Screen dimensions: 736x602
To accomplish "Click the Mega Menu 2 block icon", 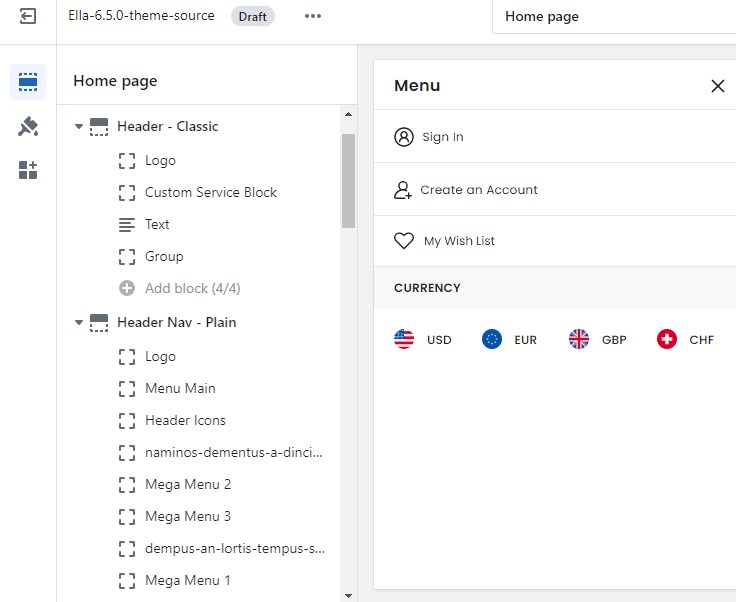I will pyautogui.click(x=127, y=485).
